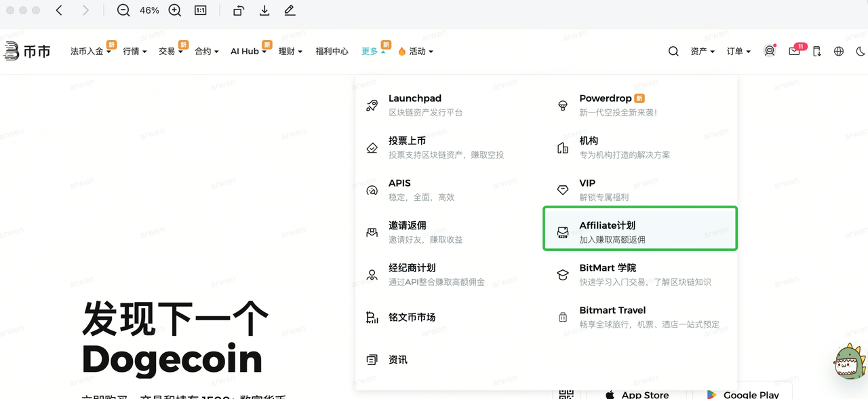Toggle dark mode with moon icon
This screenshot has height=399, width=868.
861,51
